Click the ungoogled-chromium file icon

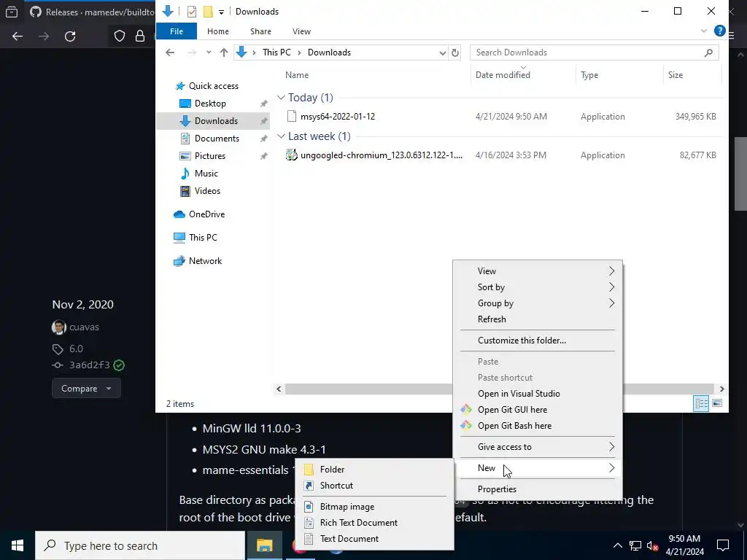[x=292, y=155]
